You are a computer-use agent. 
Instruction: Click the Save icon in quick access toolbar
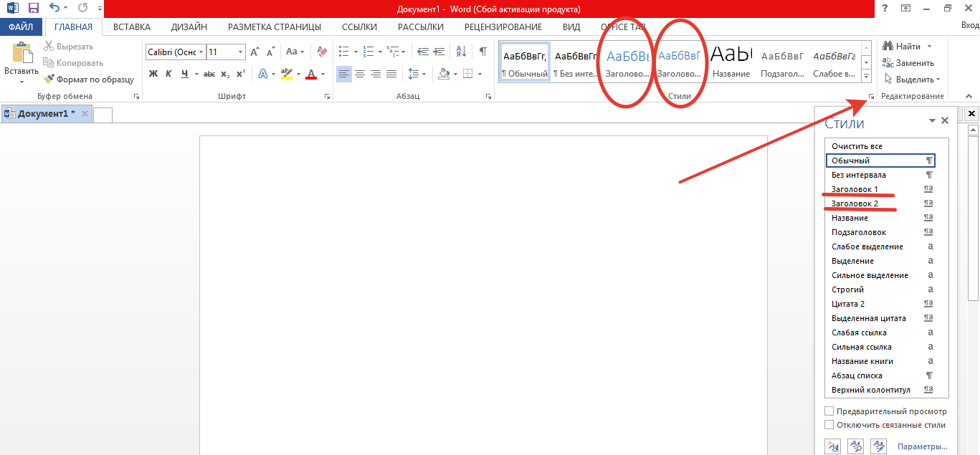click(x=33, y=9)
